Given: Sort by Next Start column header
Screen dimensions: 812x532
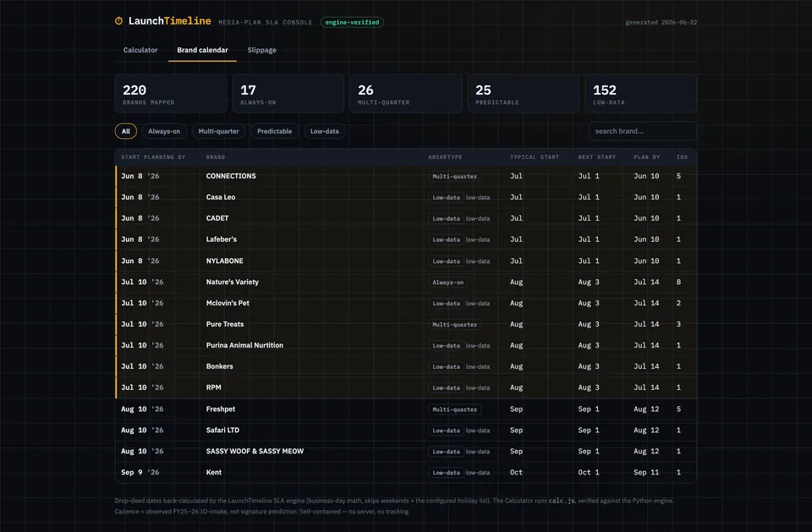Looking at the screenshot, I should pos(597,157).
